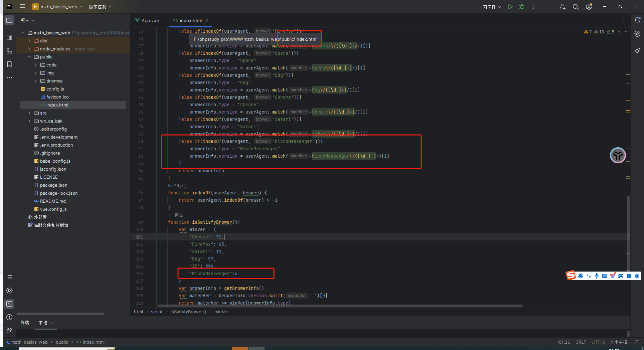Open Search Everywhere magnifier
644x350 pixels.
tap(576, 7)
